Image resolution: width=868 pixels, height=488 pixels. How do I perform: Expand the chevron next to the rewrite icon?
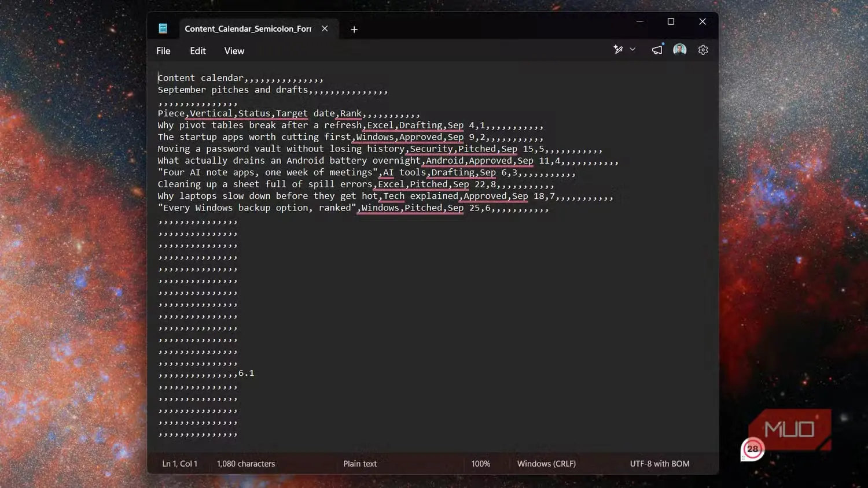coord(632,50)
